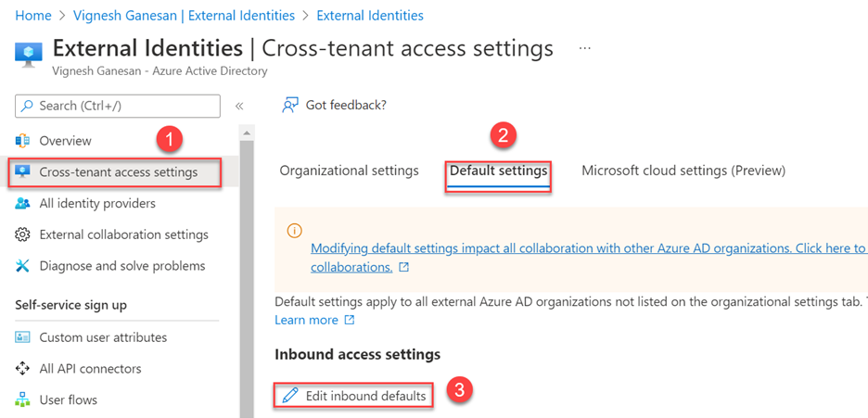Screen dimensions: 868x418
Task: Click the All identity providers icon
Action: click(23, 204)
